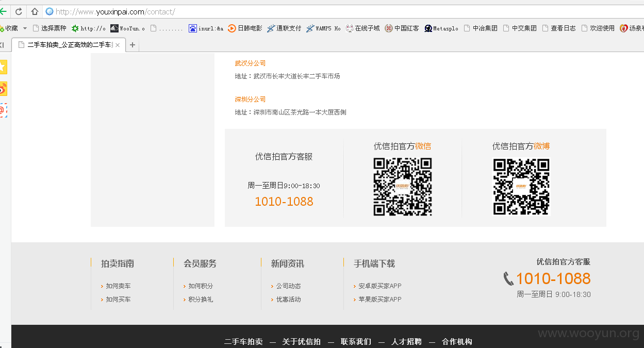Click the Weibo QR code image
The height and width of the screenshot is (348, 644).
click(x=521, y=187)
